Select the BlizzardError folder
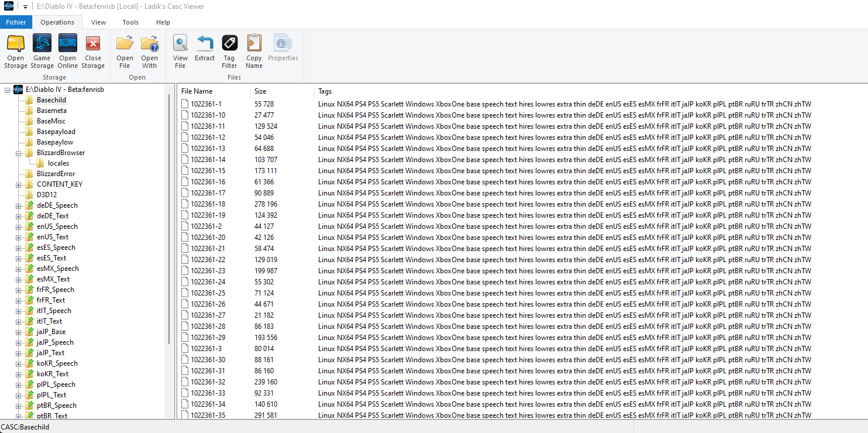The image size is (868, 433). (x=56, y=174)
